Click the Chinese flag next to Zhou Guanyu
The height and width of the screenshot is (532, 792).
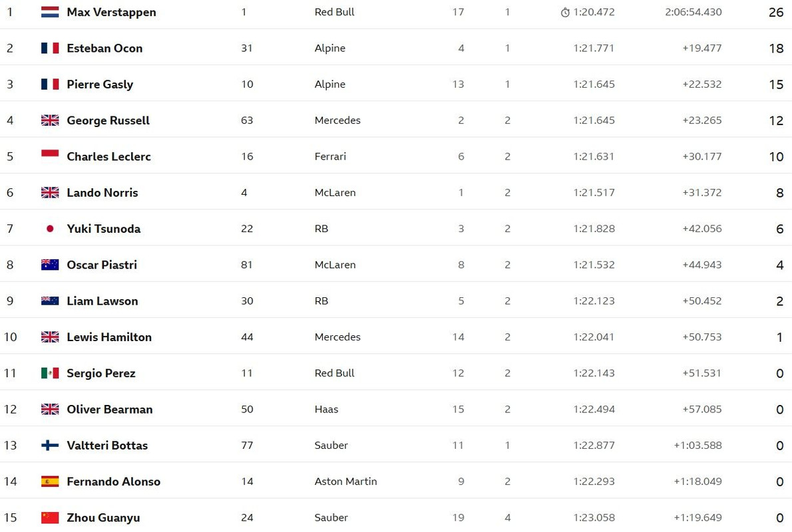pyautogui.click(x=50, y=517)
